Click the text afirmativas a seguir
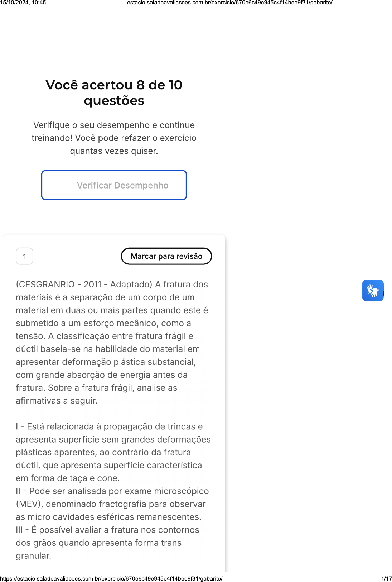392x582 pixels. click(x=57, y=401)
